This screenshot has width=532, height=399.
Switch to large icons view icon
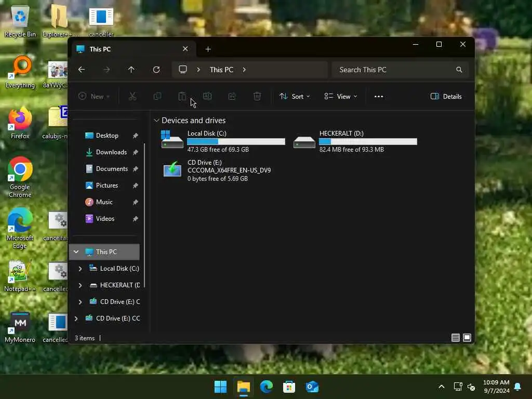click(467, 338)
